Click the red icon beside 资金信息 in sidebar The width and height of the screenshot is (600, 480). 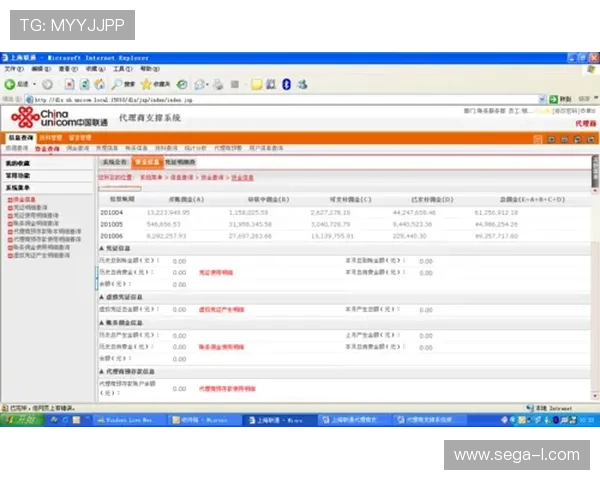(9, 199)
